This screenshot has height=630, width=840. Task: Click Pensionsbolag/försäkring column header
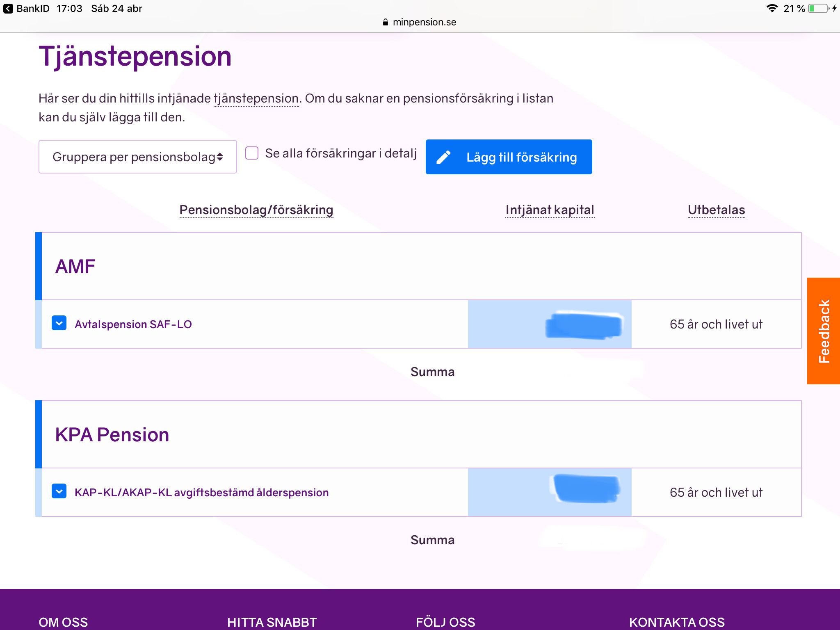[256, 210]
